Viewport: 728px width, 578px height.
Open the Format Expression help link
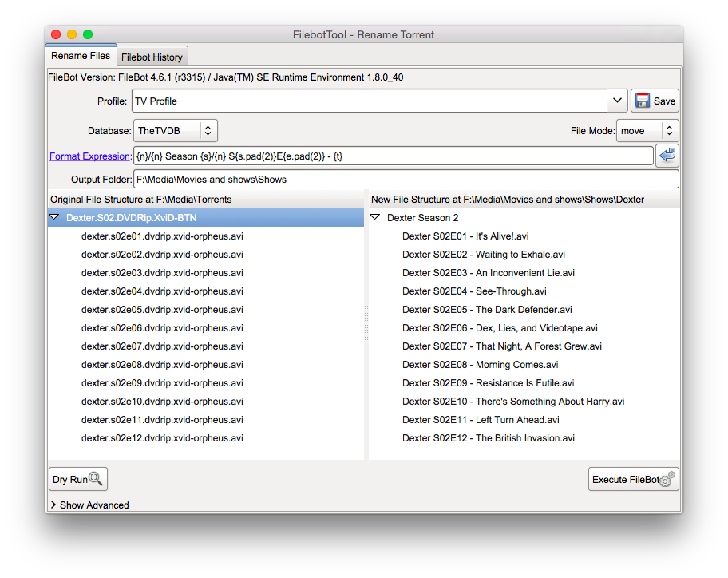click(x=90, y=156)
